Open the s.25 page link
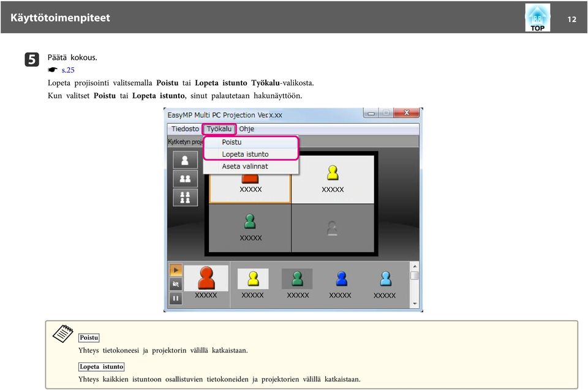The height and width of the screenshot is (390, 588). pyautogui.click(x=68, y=70)
